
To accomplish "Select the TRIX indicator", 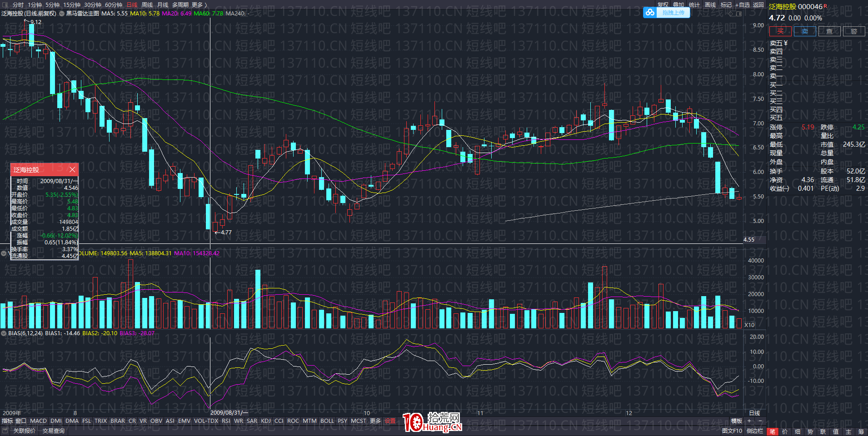I will pos(100,421).
